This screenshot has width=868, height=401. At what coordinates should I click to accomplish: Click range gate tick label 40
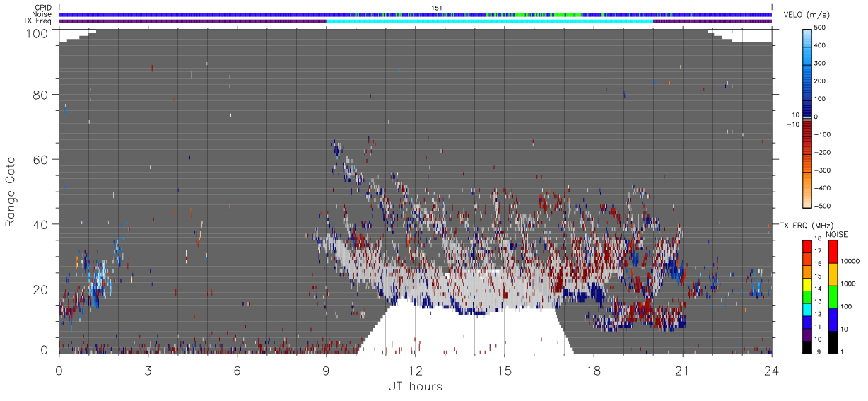click(41, 224)
